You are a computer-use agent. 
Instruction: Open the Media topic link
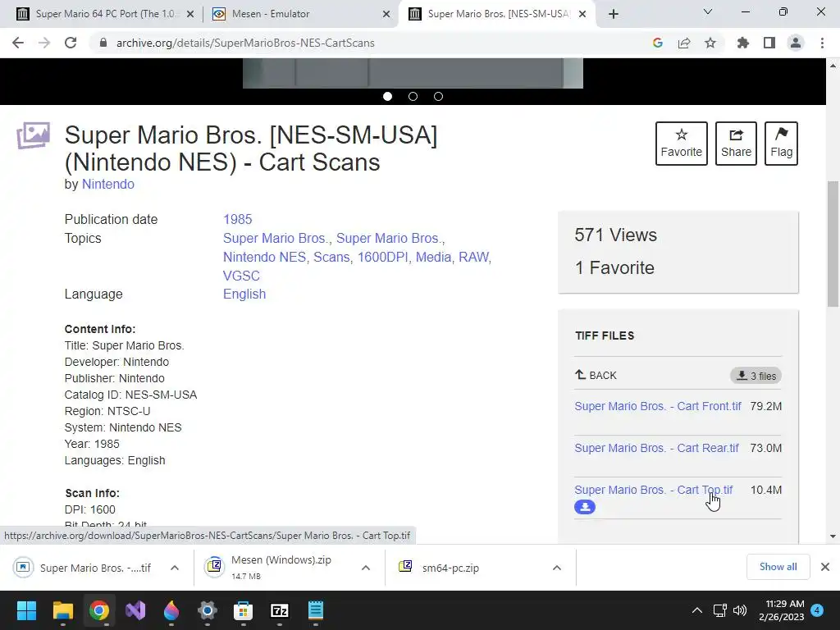click(x=434, y=257)
